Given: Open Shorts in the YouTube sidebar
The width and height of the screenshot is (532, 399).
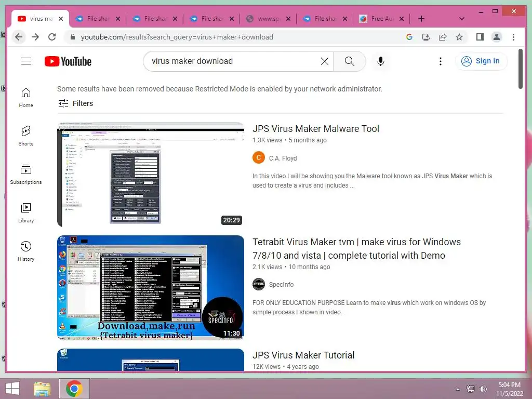Looking at the screenshot, I should pos(26,136).
